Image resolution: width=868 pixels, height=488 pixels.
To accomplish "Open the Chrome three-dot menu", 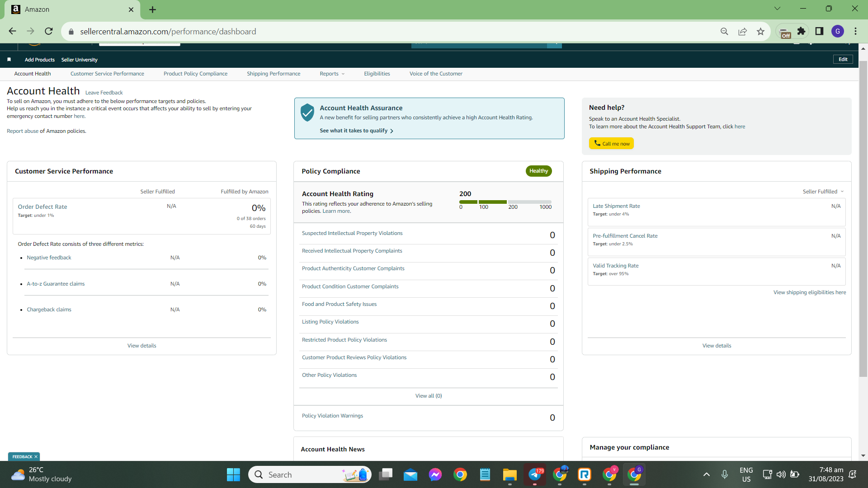I will (x=856, y=31).
